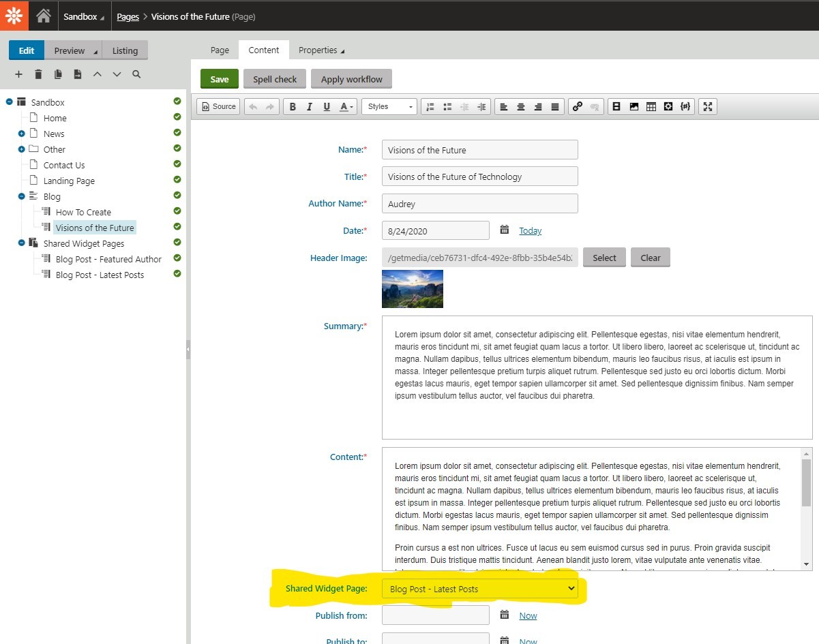
Task: Switch to the Listing tab
Action: pyautogui.click(x=125, y=50)
